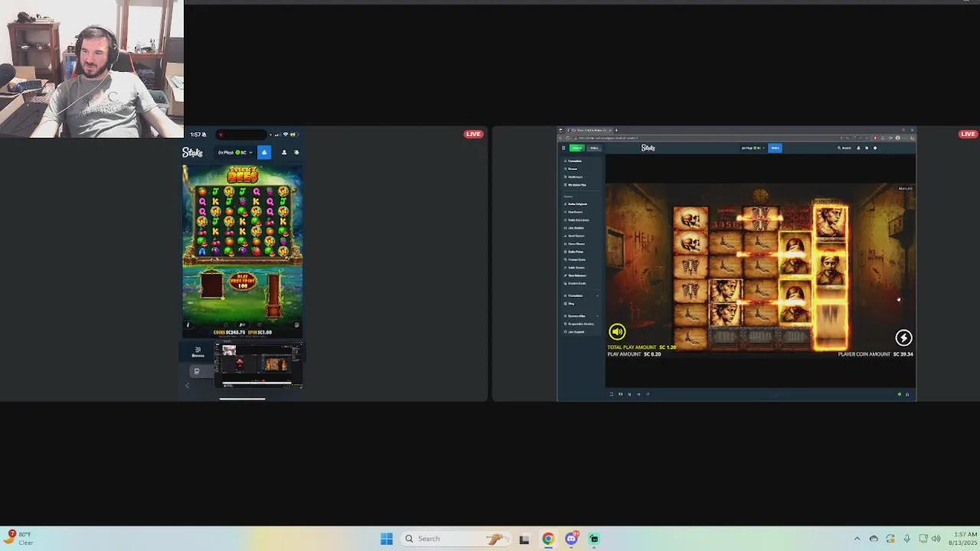
Task: Open the hamburger menu in Stake browser window
Action: click(563, 148)
